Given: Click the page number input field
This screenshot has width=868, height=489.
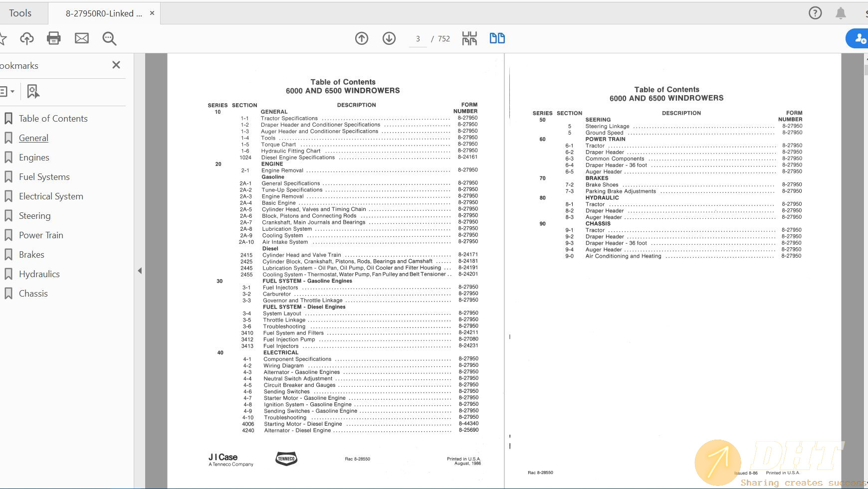Looking at the screenshot, I should click(x=418, y=38).
